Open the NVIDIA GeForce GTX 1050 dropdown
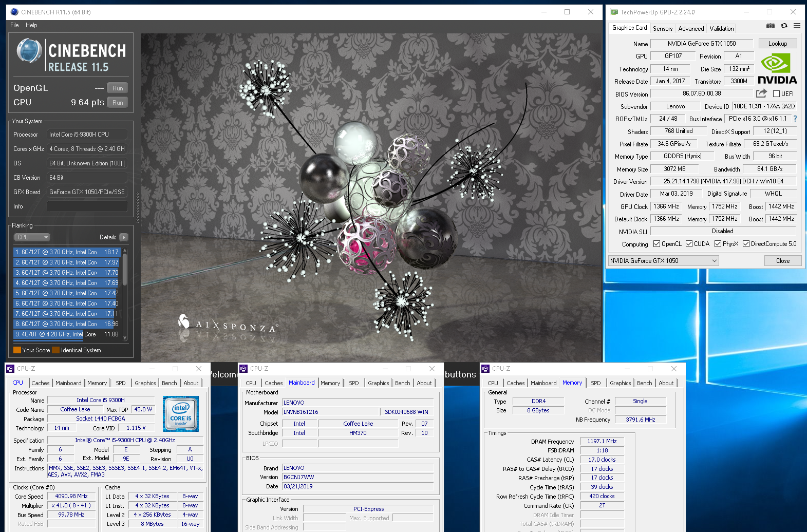Viewport: 807px width, 532px height. click(x=663, y=261)
